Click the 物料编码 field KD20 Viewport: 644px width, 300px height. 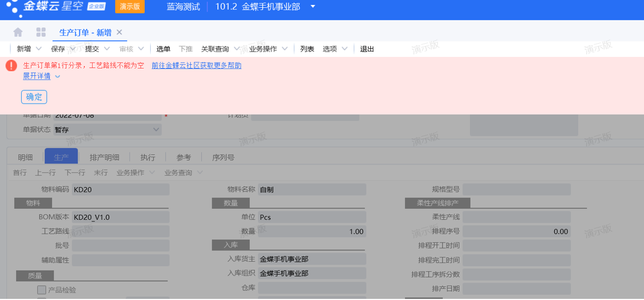pos(121,190)
